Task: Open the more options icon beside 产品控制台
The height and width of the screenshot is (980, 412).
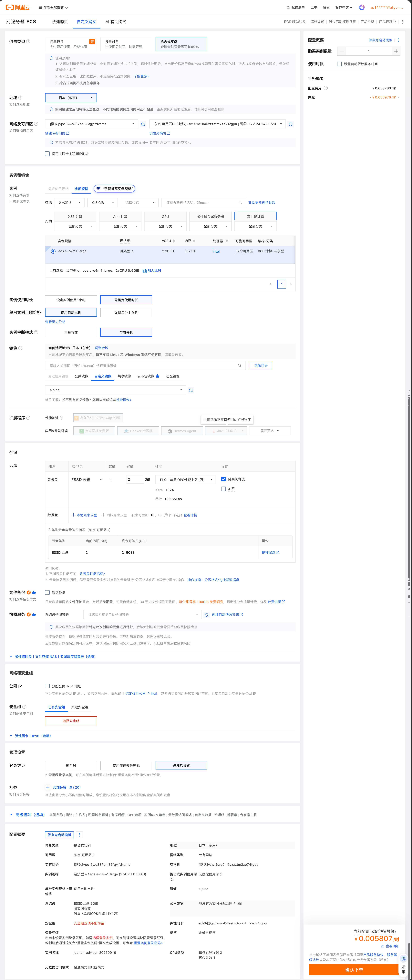Action: coord(403,22)
